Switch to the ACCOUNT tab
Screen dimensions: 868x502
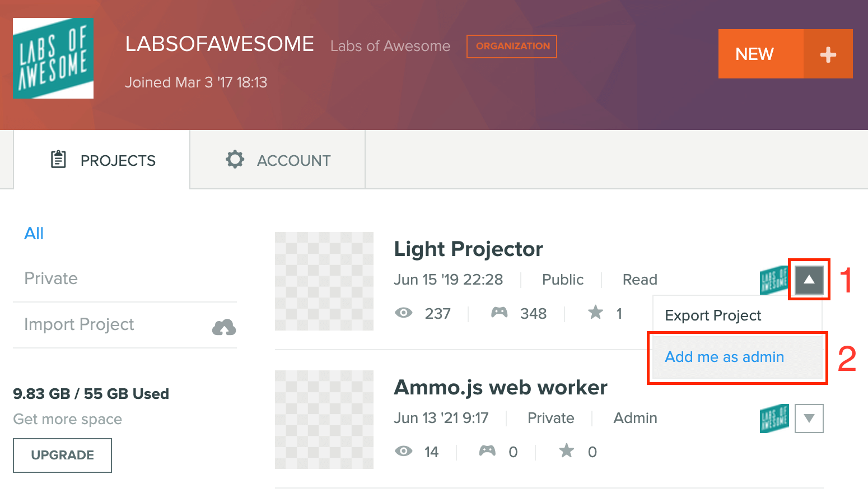coord(278,160)
